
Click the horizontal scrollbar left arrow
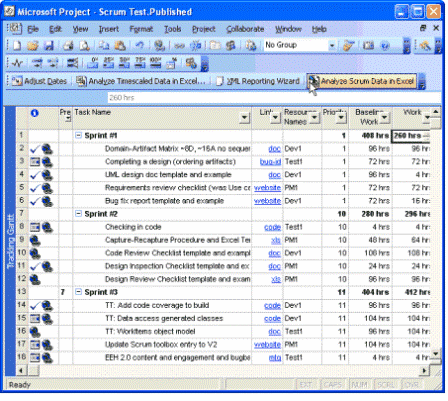[x=21, y=370]
